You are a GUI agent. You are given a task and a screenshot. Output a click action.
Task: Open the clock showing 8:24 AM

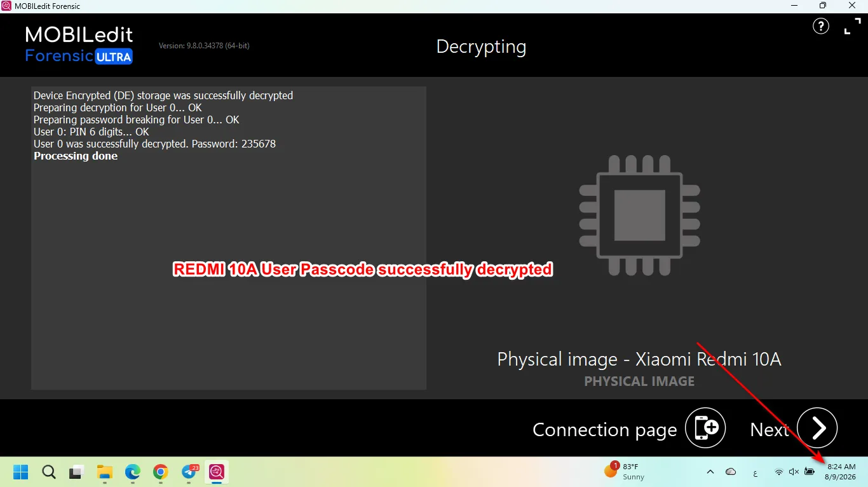click(x=841, y=472)
